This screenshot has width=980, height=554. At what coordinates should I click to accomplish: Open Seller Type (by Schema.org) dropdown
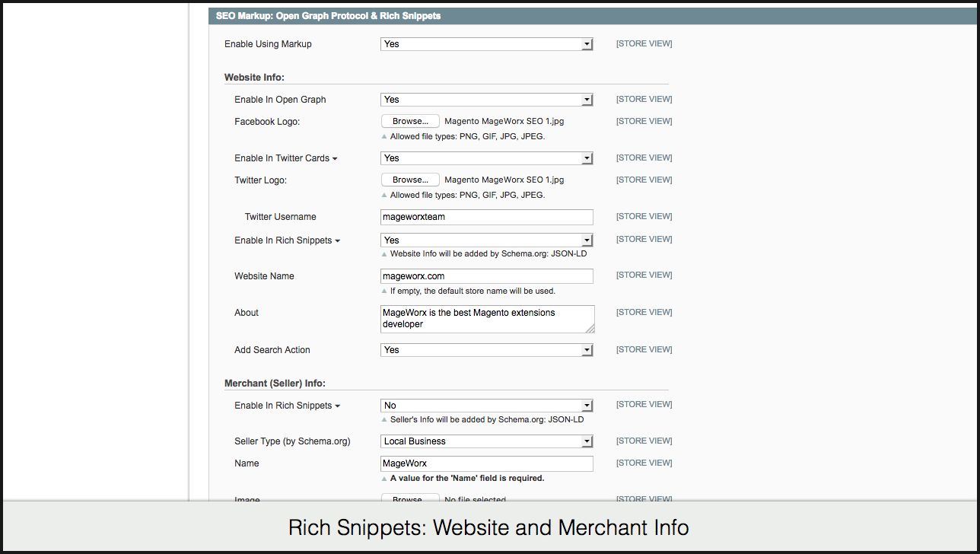click(x=486, y=441)
